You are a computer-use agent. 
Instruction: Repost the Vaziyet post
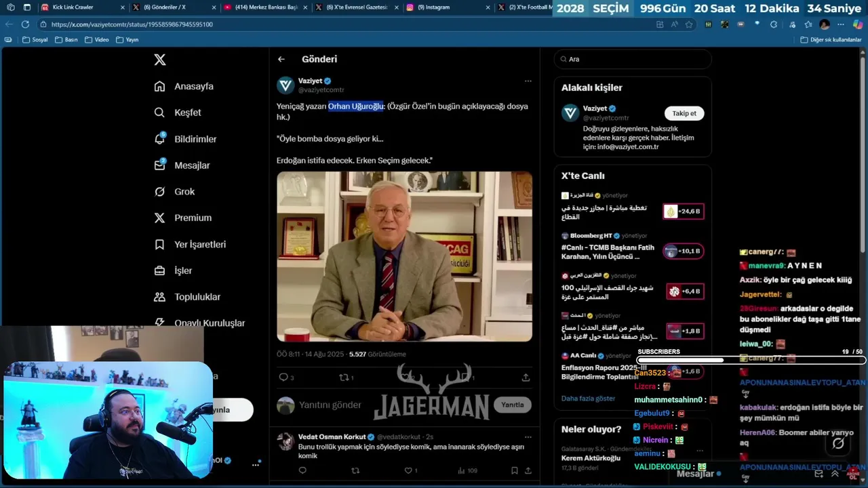[x=344, y=377]
